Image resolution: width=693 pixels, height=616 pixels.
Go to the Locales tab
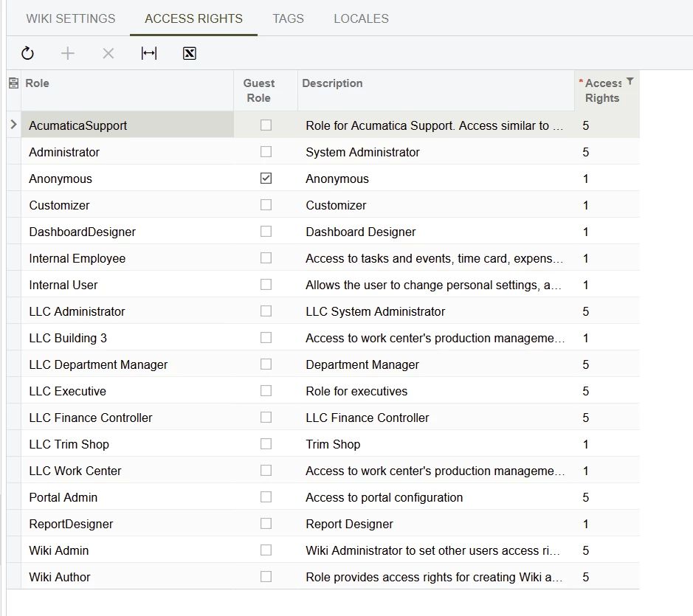pos(361,18)
